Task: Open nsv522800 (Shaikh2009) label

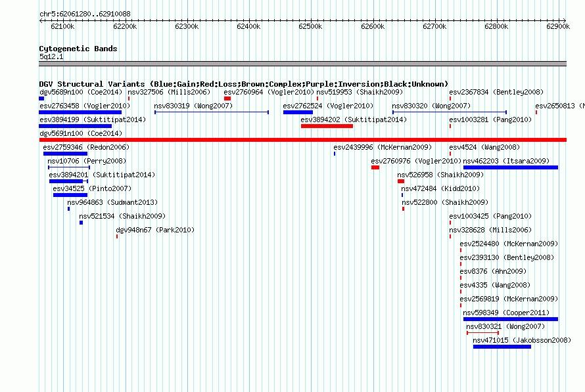Action: point(445,202)
